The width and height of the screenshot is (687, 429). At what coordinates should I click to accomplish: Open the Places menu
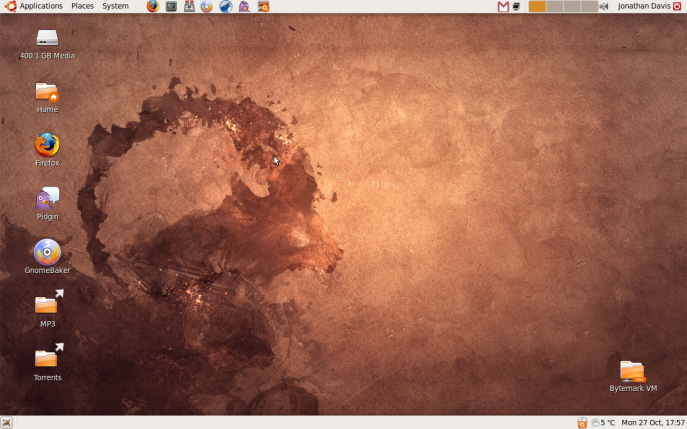point(82,6)
